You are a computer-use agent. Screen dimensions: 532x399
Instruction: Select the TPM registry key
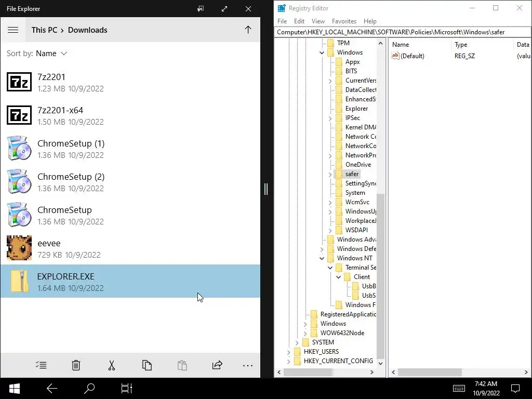coord(343,43)
